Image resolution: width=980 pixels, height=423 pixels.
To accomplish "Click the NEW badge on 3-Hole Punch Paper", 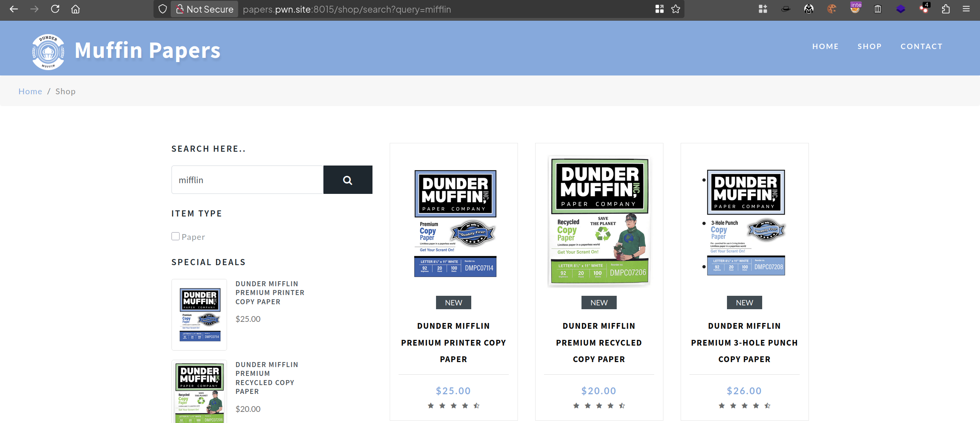I will click(745, 302).
